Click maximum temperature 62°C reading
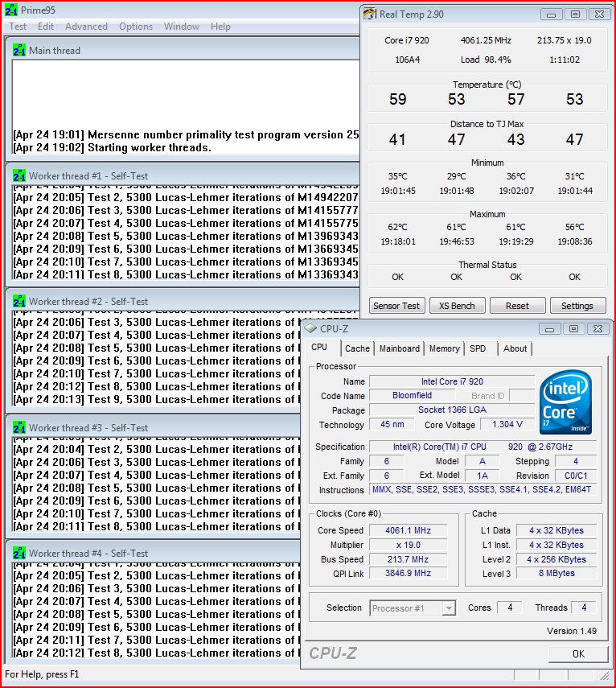This screenshot has height=688, width=616. (397, 227)
